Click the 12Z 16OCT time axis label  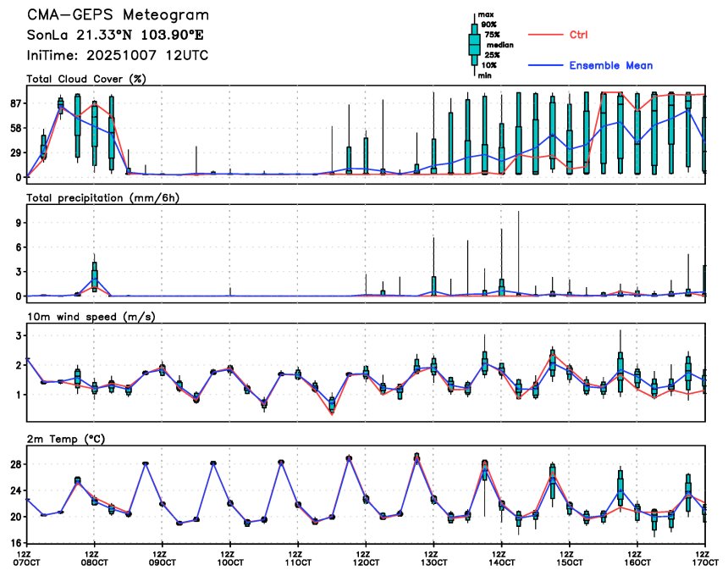pyautogui.click(x=637, y=558)
